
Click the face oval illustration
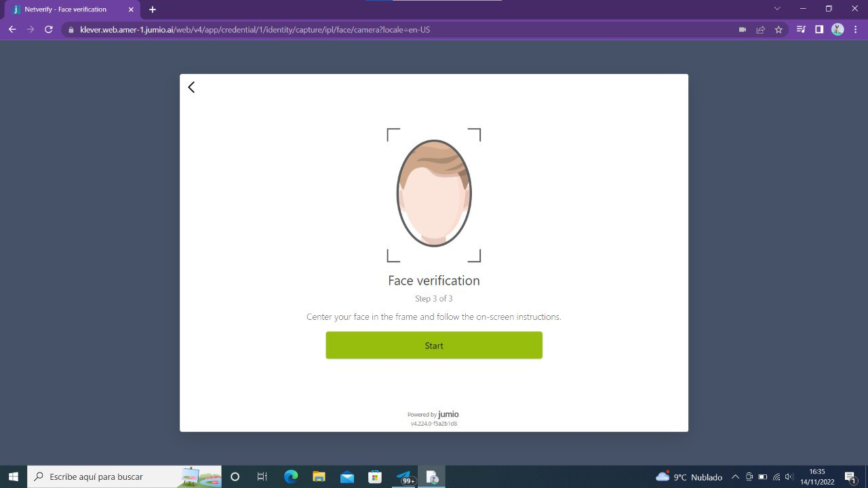(x=434, y=193)
